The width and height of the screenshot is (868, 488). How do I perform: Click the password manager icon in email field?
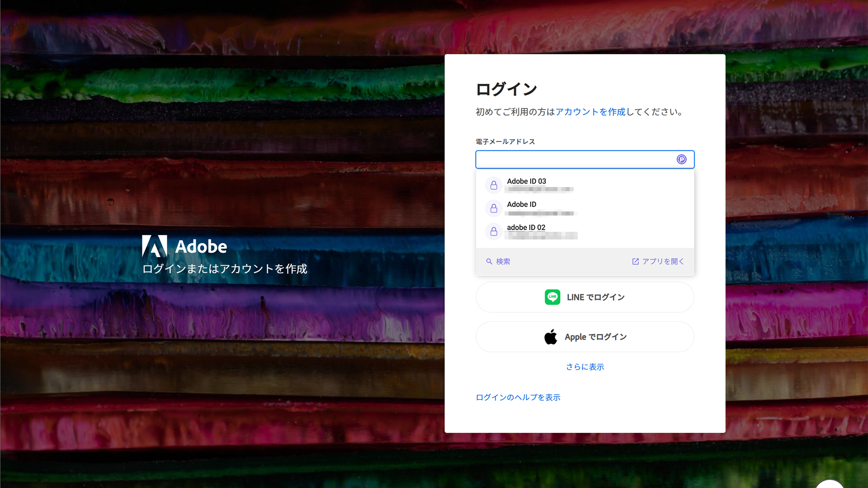[x=681, y=159]
